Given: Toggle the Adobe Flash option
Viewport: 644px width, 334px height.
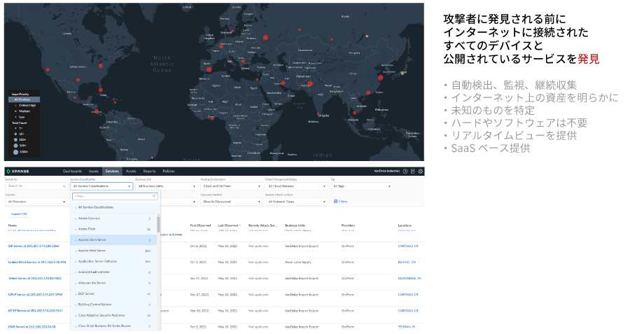Looking at the screenshot, I should (x=113, y=229).
